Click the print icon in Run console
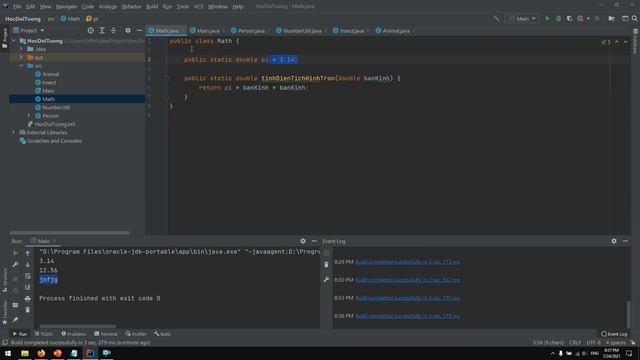 pyautogui.click(x=27, y=299)
